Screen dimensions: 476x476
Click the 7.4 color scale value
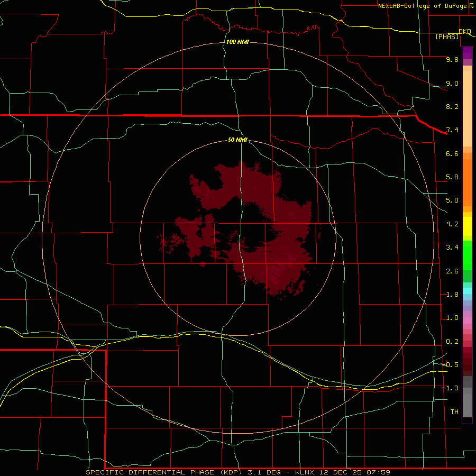pos(452,130)
